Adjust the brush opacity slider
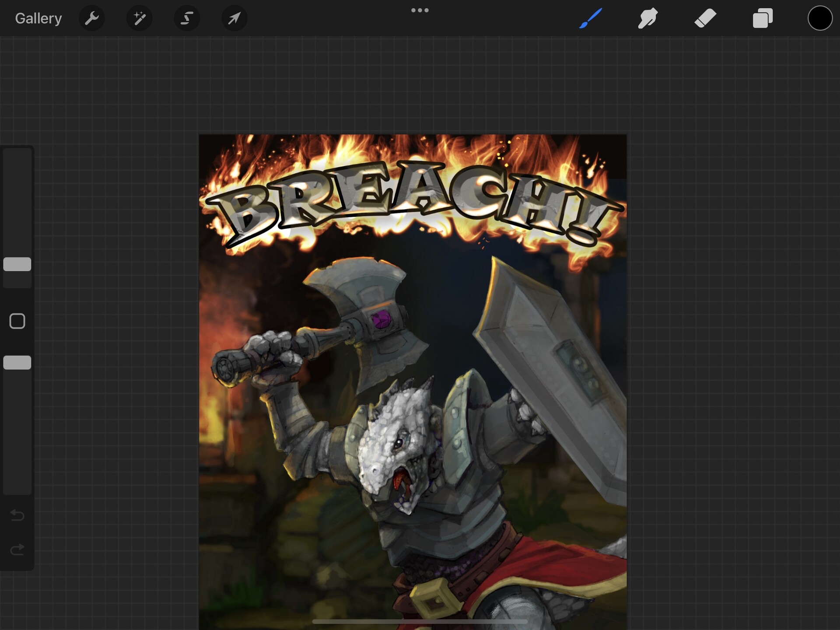840x630 pixels. 17,362
